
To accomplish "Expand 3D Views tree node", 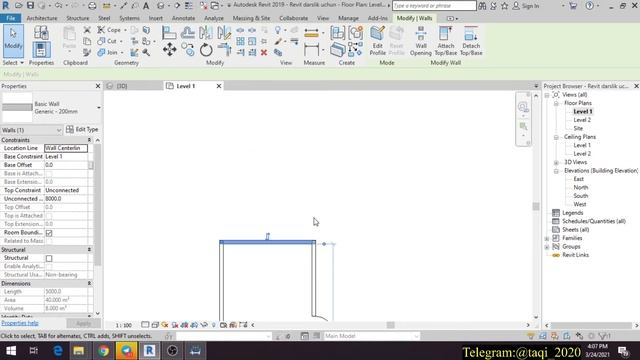I will (x=556, y=162).
